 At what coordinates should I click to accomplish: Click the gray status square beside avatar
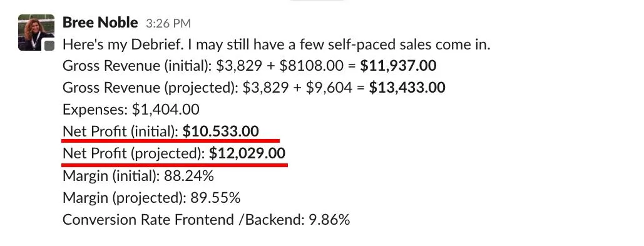click(x=49, y=46)
